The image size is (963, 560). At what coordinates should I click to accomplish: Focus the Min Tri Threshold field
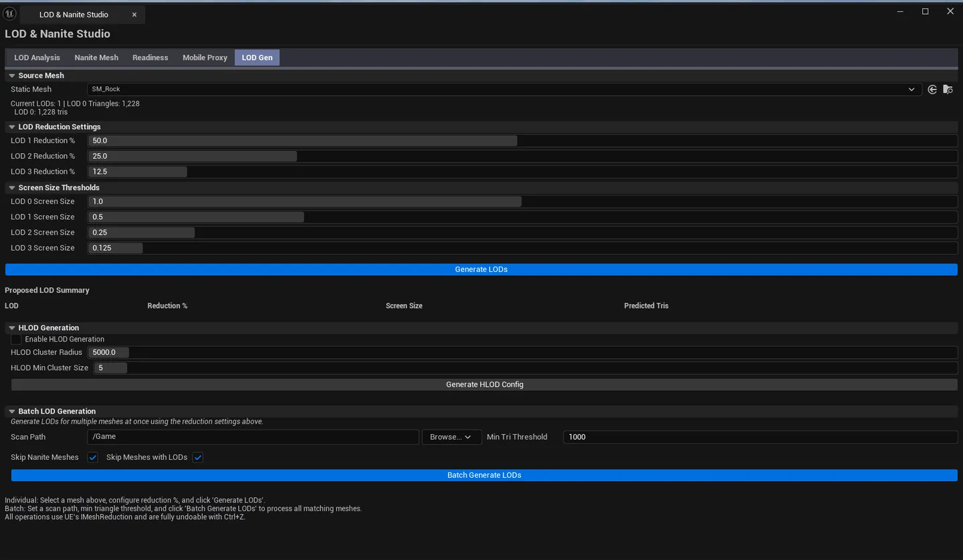[760, 437]
